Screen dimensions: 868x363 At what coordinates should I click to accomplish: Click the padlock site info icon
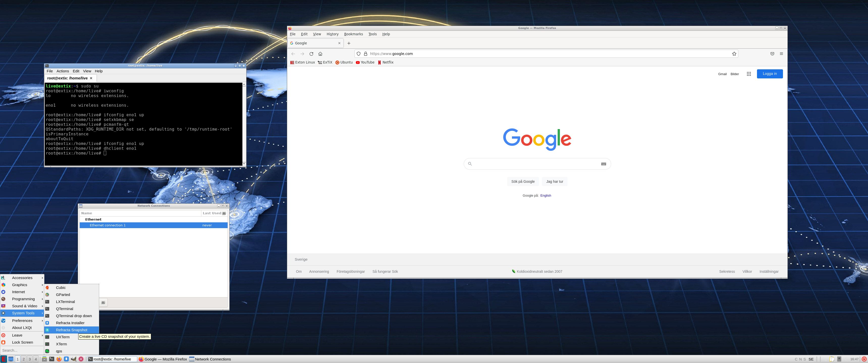point(365,54)
